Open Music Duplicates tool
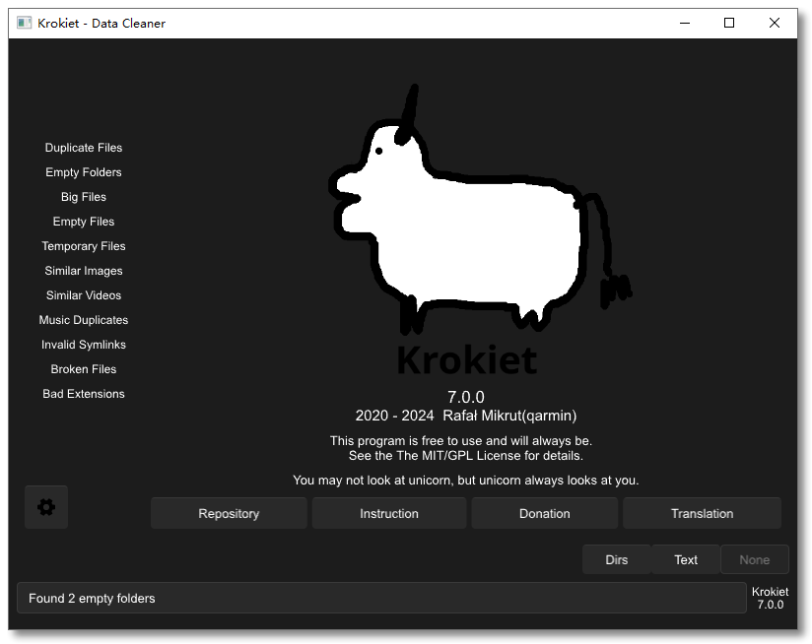This screenshot has height=644, width=812. [84, 320]
